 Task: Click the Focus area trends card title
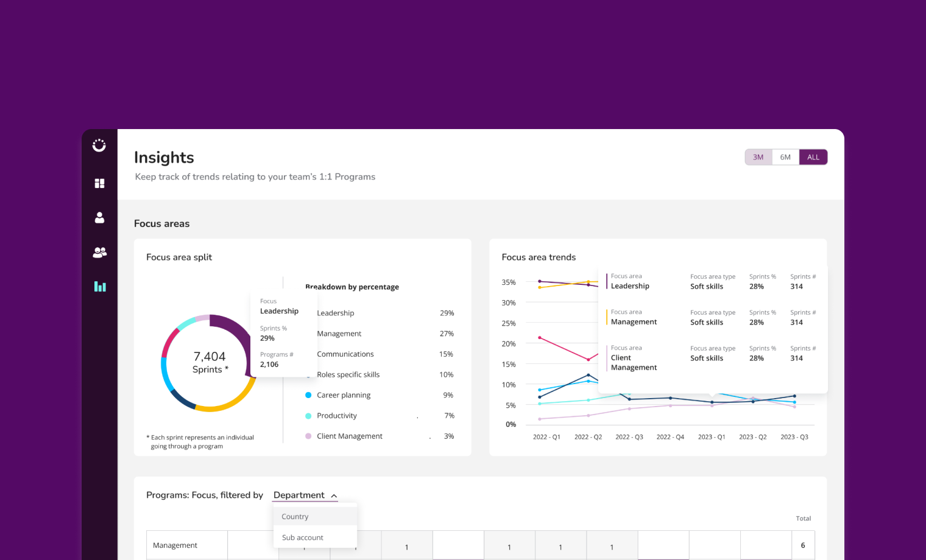click(x=539, y=257)
